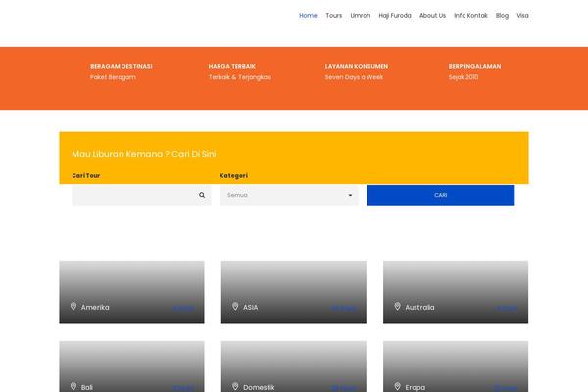Expand the Kategori dropdown showing Semua
Screen dimensions: 588x392
[x=289, y=195]
